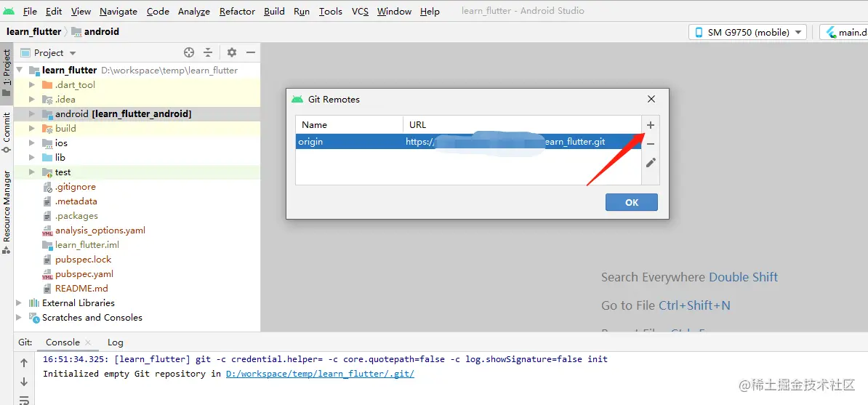
Task: Click learn_flutter breadcrumb in navigation bar
Action: pos(33,31)
